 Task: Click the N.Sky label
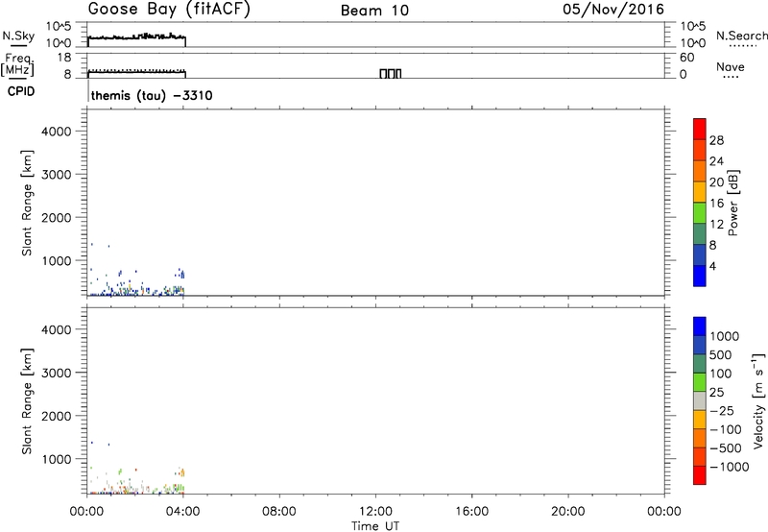point(18,36)
